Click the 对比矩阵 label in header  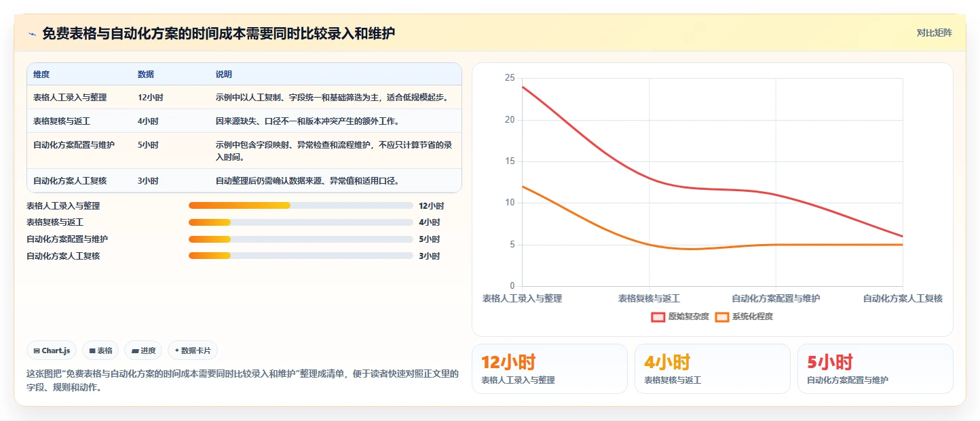(934, 33)
